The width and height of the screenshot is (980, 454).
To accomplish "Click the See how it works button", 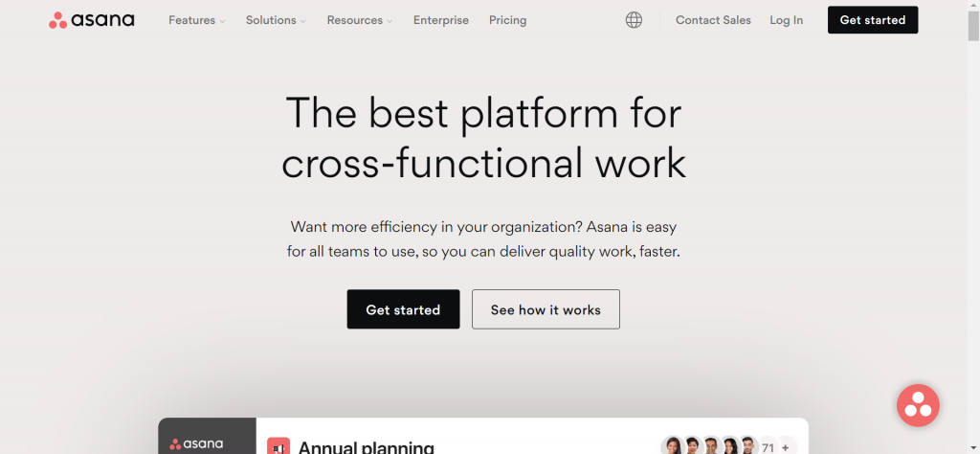I will coord(546,309).
